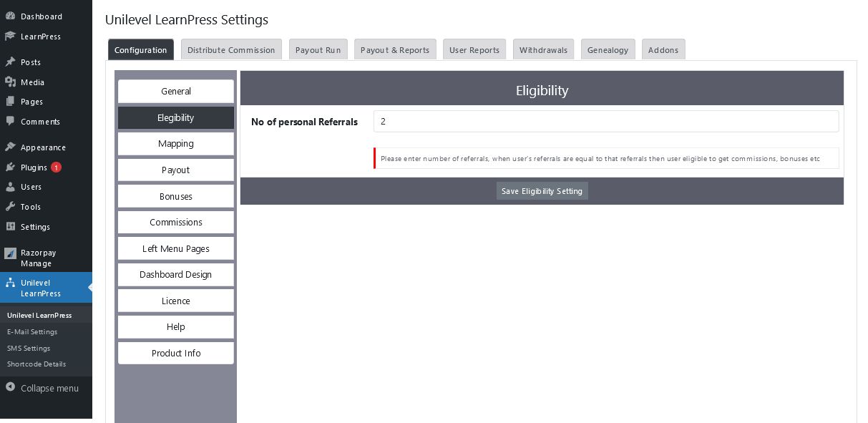
Task: Switch to the Distribute Commission tab
Action: (x=231, y=50)
